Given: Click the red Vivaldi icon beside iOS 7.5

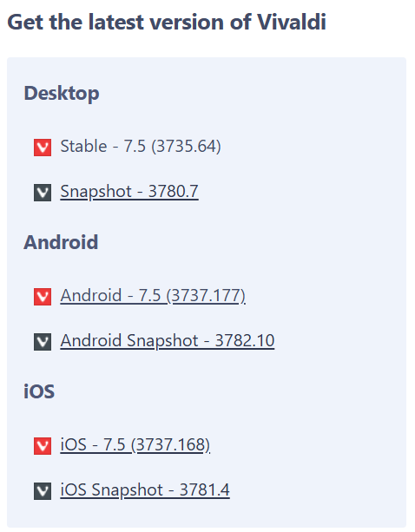Looking at the screenshot, I should pyautogui.click(x=43, y=446).
